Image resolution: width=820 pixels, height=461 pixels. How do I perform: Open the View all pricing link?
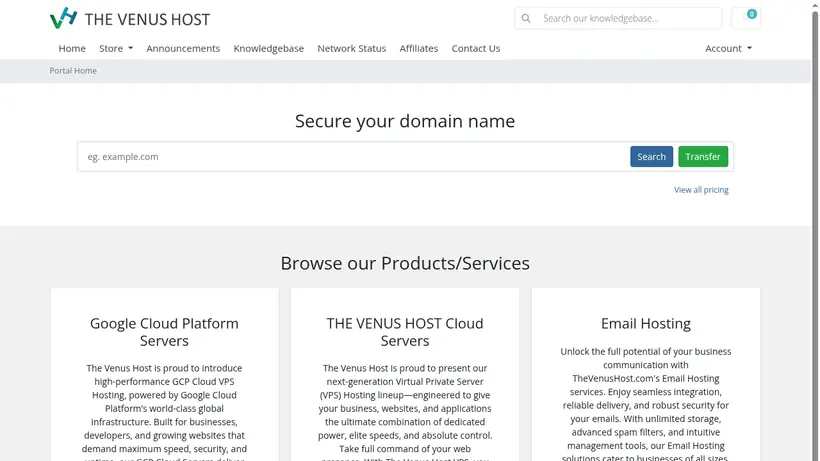click(701, 190)
